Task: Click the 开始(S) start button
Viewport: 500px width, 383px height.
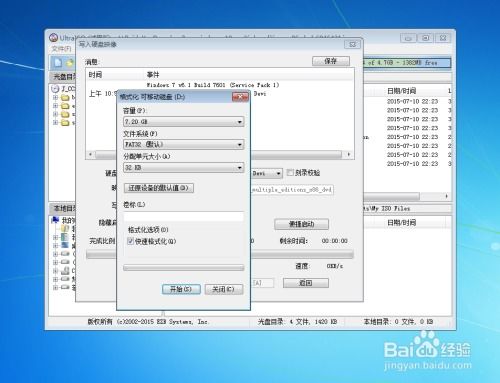Action: pos(181,289)
